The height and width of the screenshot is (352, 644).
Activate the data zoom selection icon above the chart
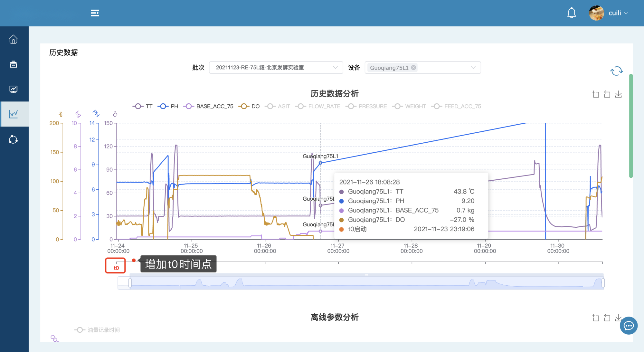click(595, 94)
